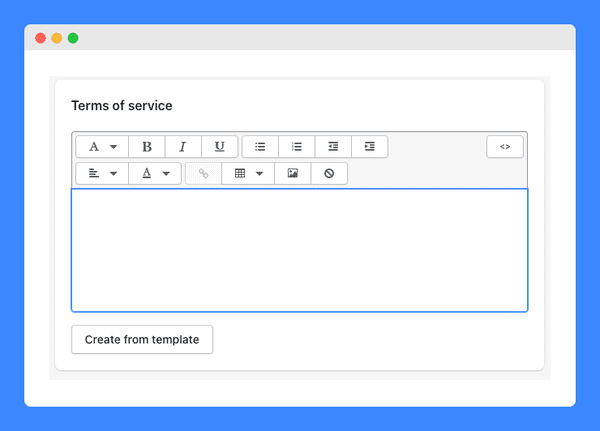
Task: Insert a numbered list
Action: click(x=297, y=147)
